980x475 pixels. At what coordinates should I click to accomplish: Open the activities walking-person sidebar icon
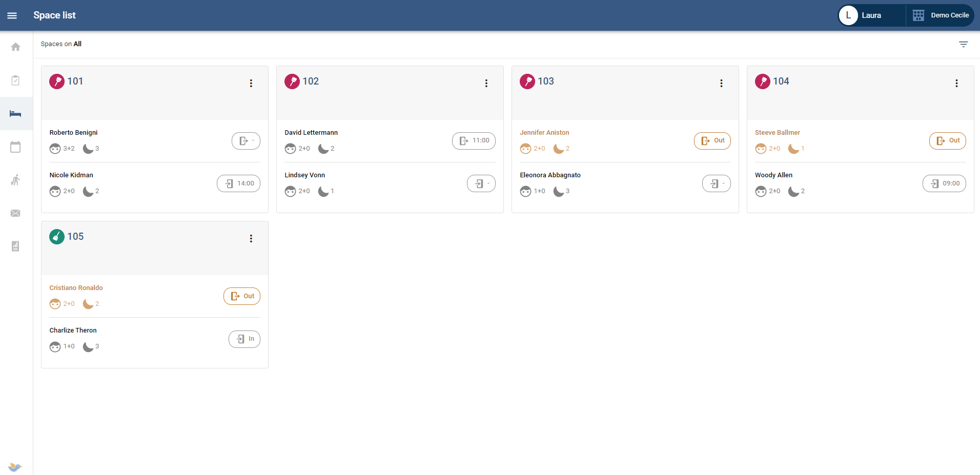point(16,180)
